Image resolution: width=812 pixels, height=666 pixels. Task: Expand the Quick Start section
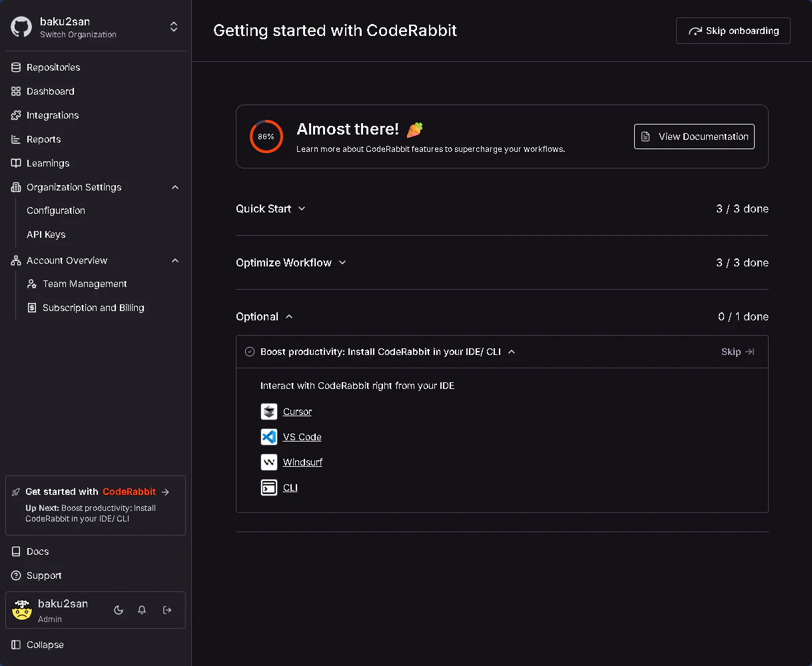click(270, 208)
